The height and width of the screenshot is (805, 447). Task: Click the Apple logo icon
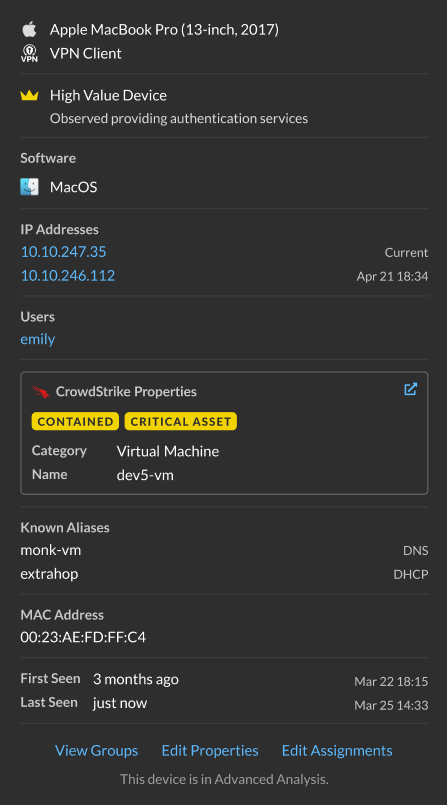coord(29,29)
